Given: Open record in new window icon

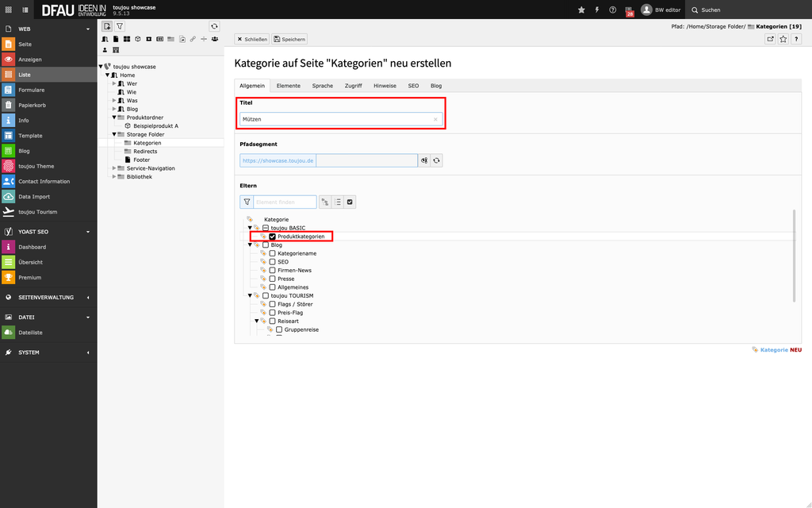Looking at the screenshot, I should coord(770,39).
